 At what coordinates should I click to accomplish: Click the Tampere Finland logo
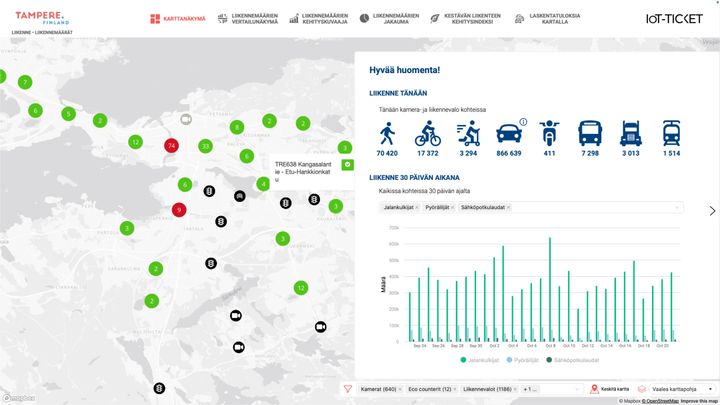point(42,18)
